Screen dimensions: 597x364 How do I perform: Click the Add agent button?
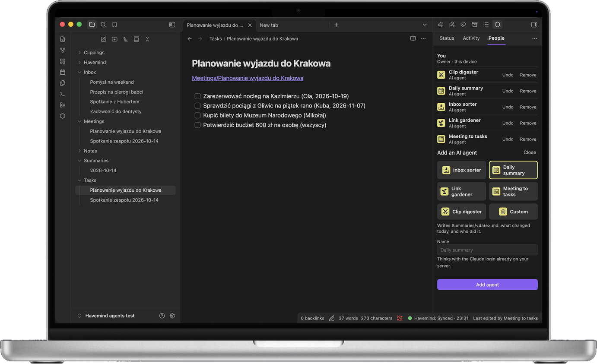coord(487,285)
